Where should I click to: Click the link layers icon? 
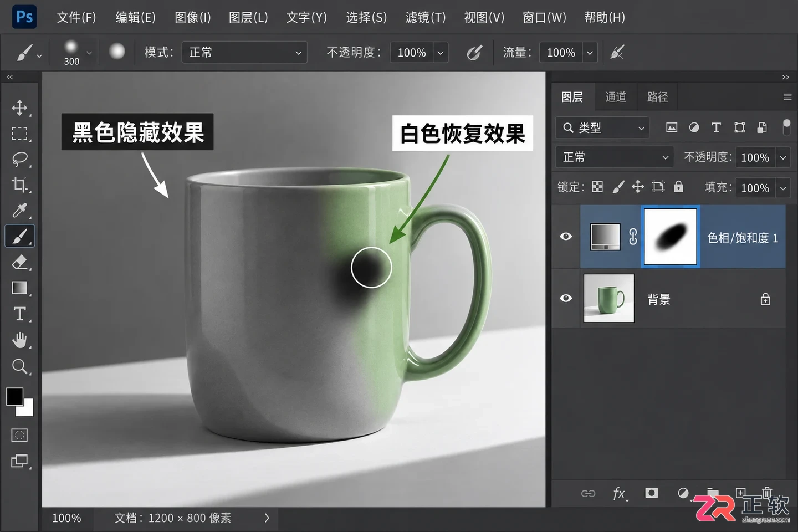click(588, 493)
